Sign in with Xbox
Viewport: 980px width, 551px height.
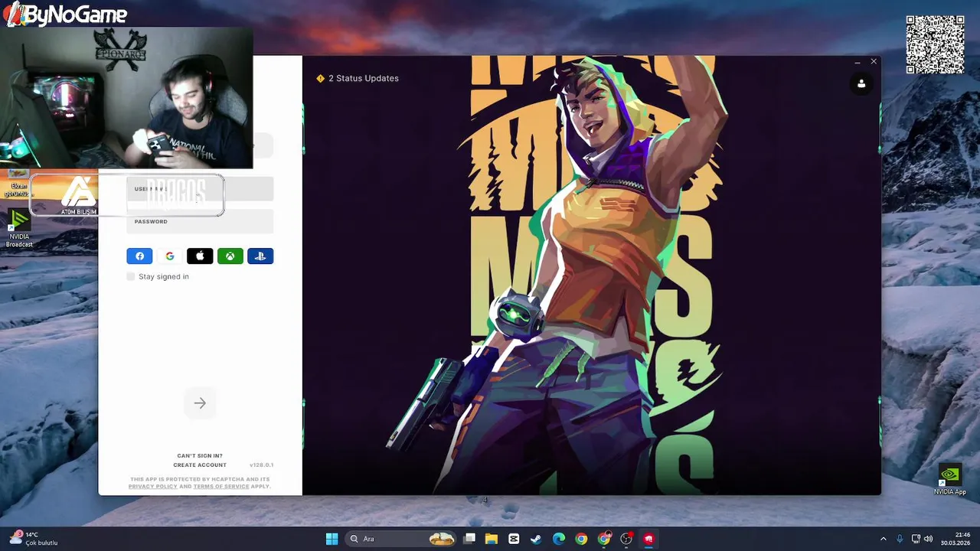click(230, 256)
